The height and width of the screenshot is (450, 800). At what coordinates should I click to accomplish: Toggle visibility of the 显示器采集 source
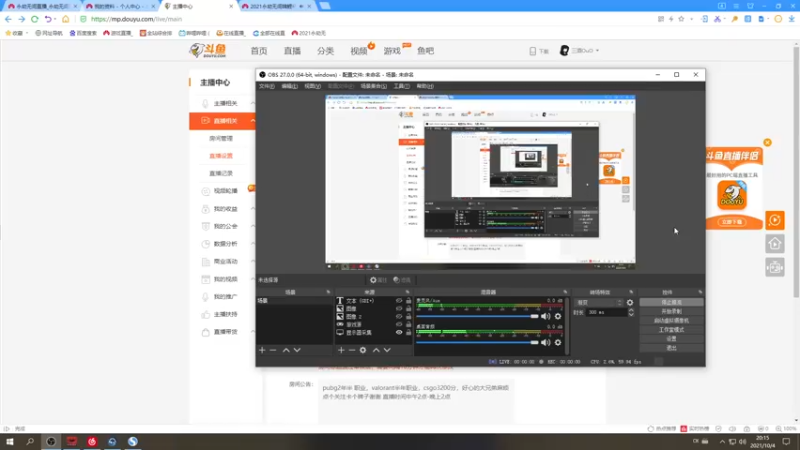tap(399, 332)
